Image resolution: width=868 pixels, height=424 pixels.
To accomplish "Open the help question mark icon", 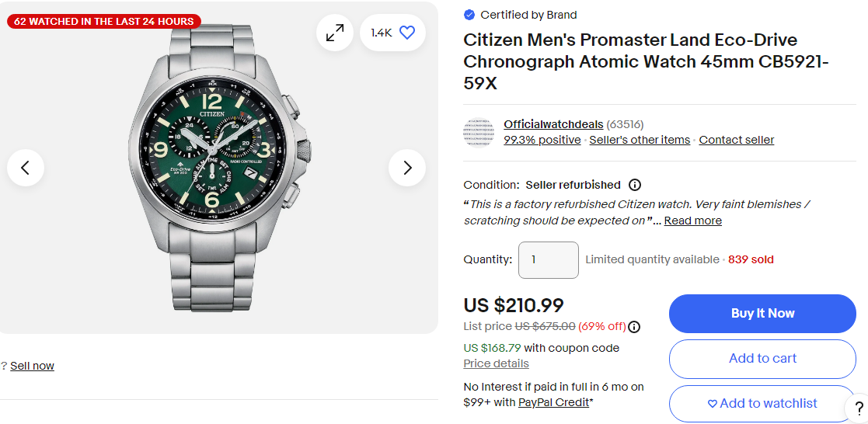I will point(859,409).
